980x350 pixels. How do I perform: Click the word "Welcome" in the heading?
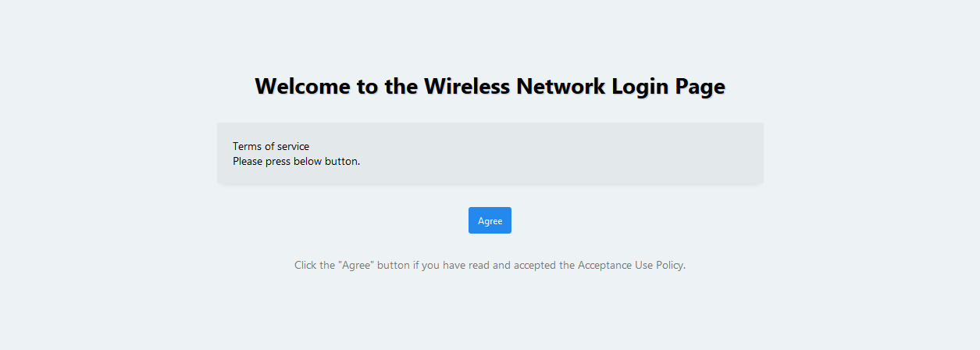[303, 86]
